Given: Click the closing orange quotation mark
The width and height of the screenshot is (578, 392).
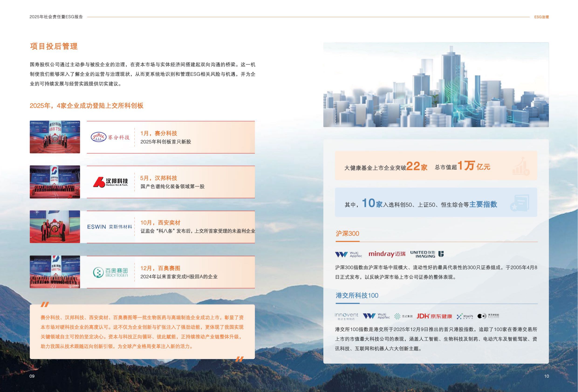Looking at the screenshot, I should 239,359.
